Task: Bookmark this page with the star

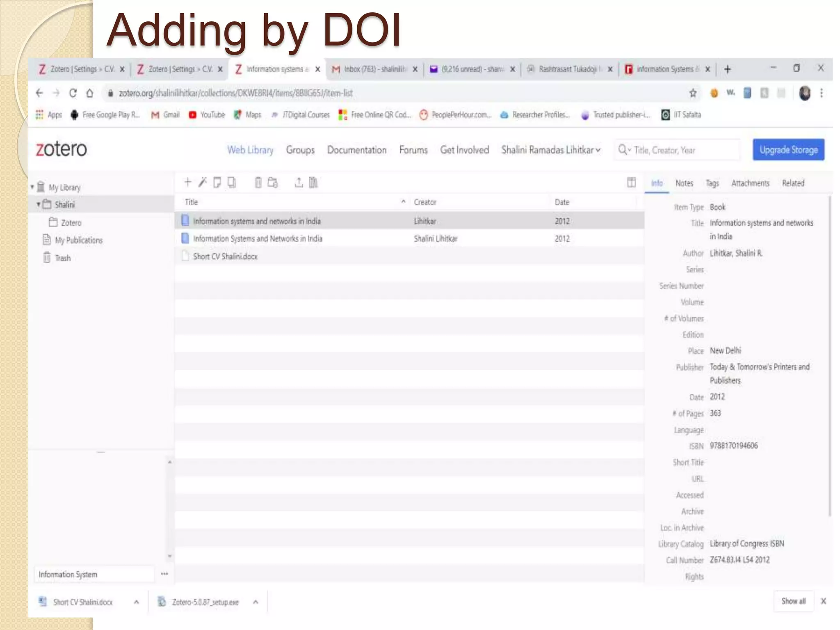Action: click(693, 93)
